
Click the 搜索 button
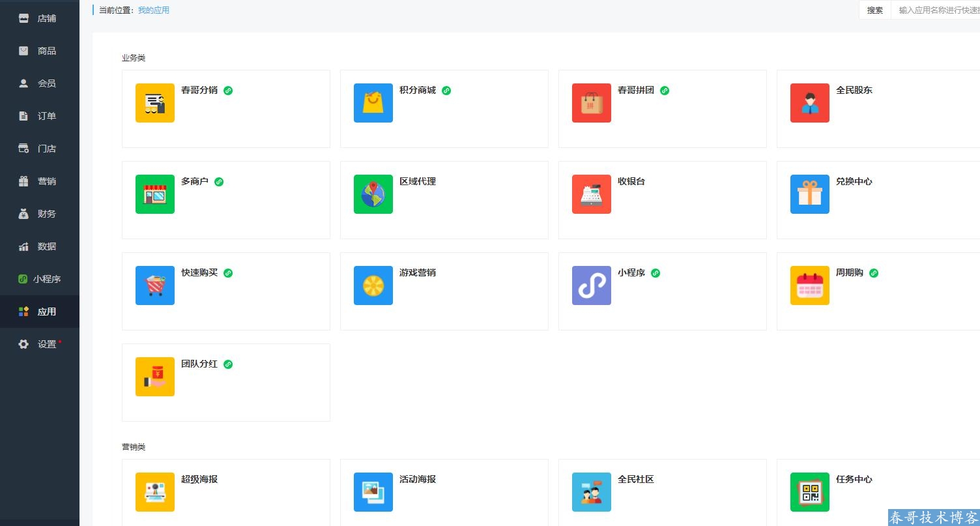point(875,10)
